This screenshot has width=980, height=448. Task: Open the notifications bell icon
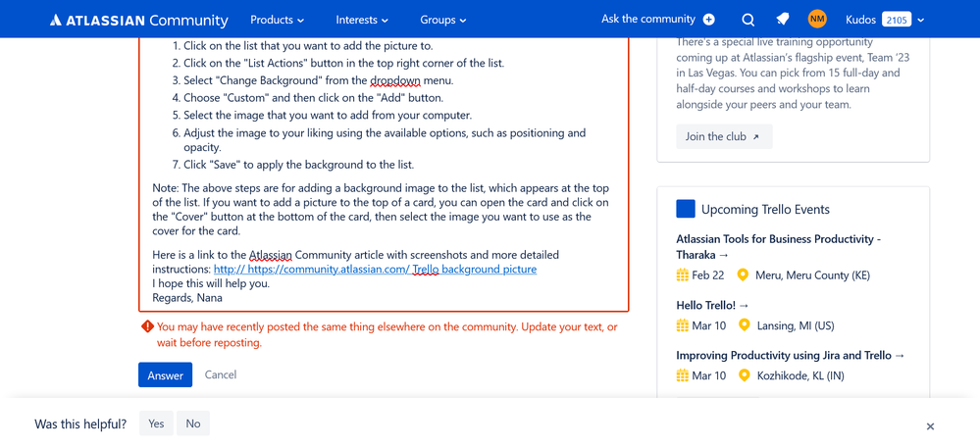pyautogui.click(x=783, y=20)
